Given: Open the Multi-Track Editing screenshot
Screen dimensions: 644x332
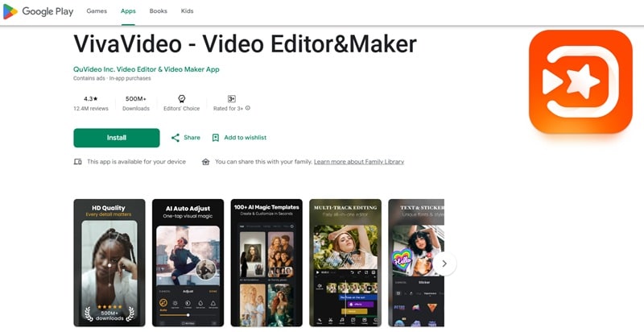Looking at the screenshot, I should click(345, 263).
